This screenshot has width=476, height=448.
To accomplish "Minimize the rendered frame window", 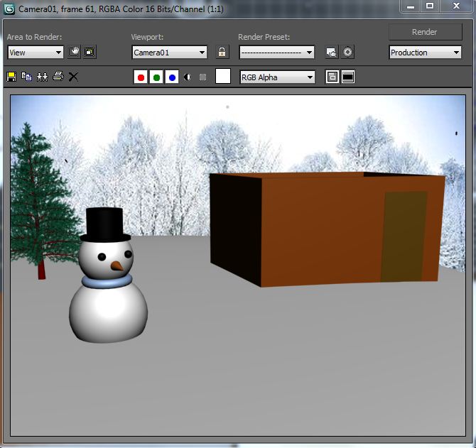I will (411, 6).
